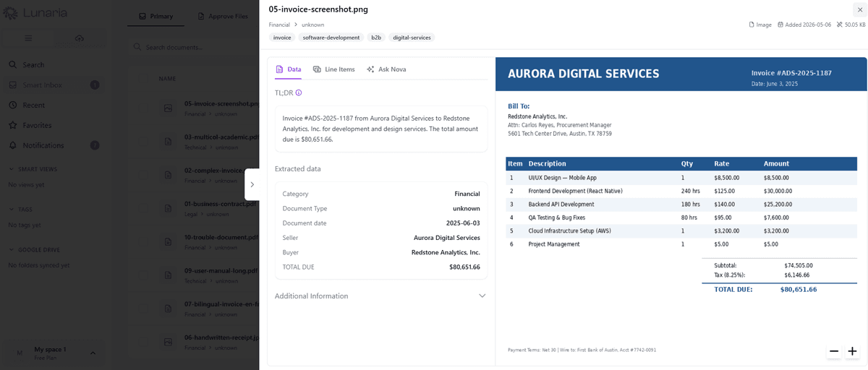Open Favorites in the sidebar
The width and height of the screenshot is (868, 370).
coord(54,126)
